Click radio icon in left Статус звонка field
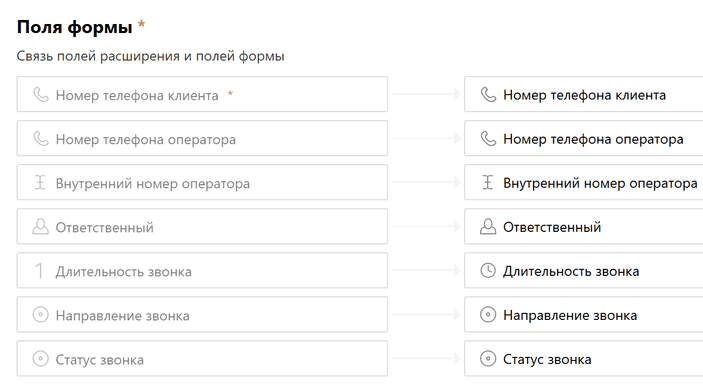The height and width of the screenshot is (389, 703). [40, 359]
